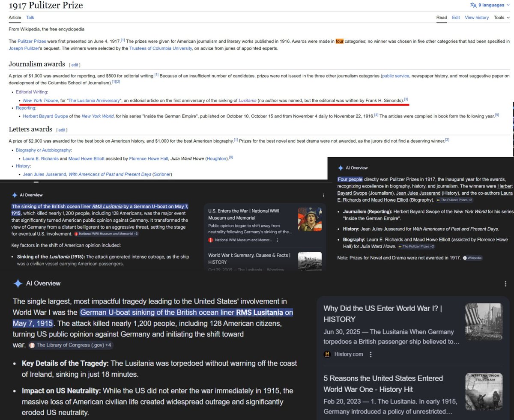Expand 'The Pulitzer Prizes +2' chip after 'Julia Ward Howe'
Viewport: 514px width, 420px height.
click(x=416, y=247)
